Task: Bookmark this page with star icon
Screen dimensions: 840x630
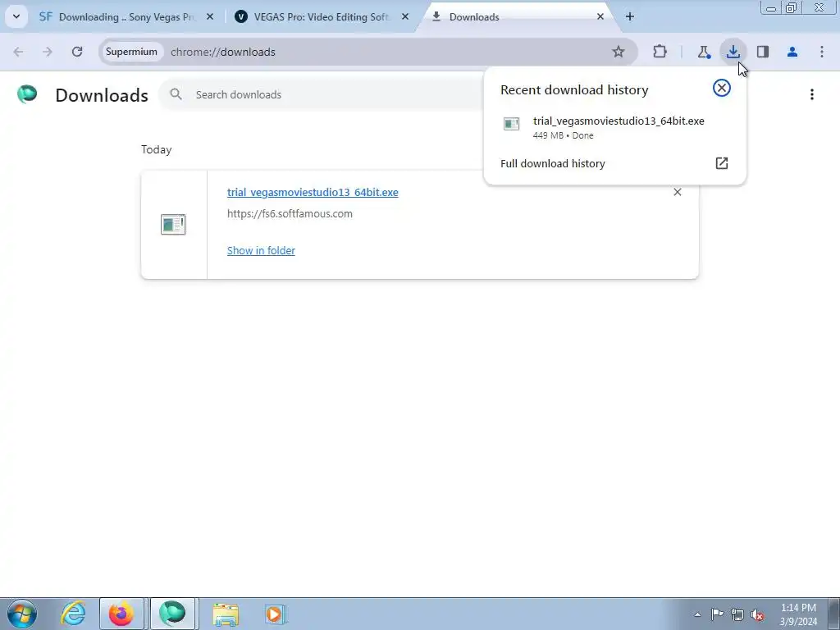Action: pos(619,52)
